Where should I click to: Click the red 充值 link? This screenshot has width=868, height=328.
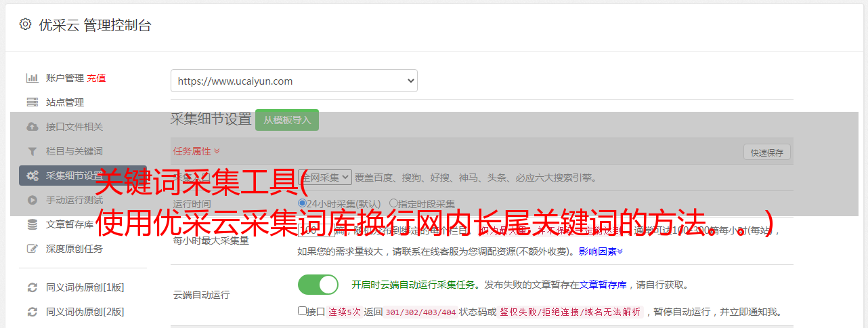pos(96,78)
